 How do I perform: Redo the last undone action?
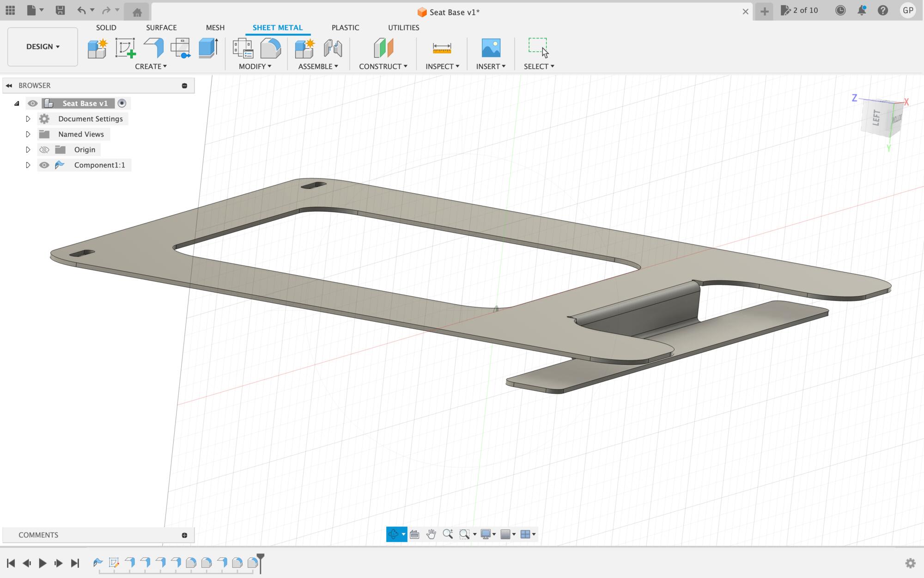[x=106, y=10]
